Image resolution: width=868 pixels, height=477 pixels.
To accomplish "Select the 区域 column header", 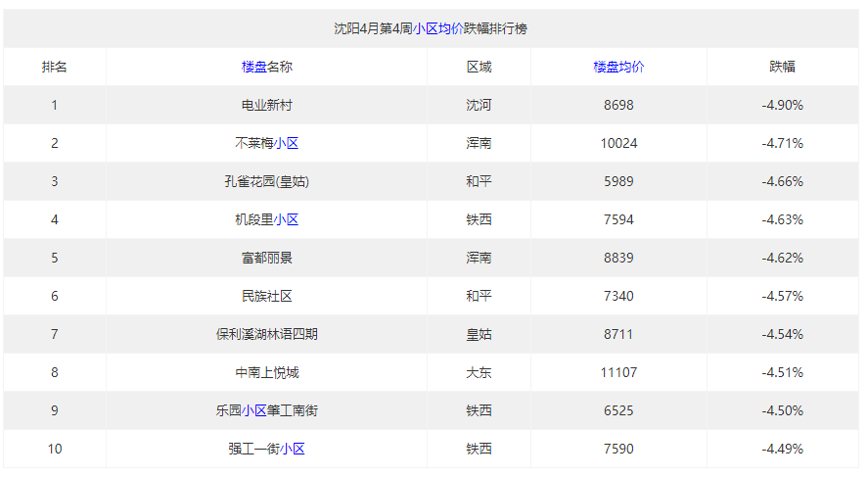I will (x=479, y=67).
